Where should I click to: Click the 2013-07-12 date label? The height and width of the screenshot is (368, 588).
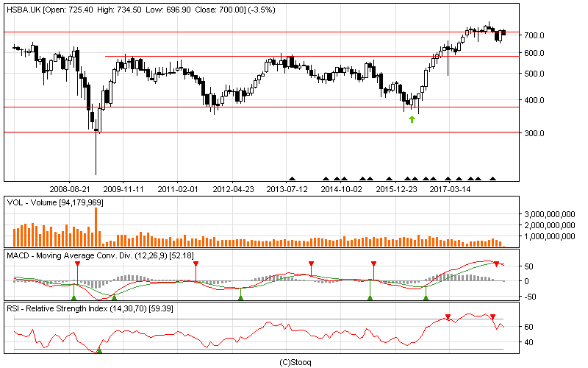287,189
